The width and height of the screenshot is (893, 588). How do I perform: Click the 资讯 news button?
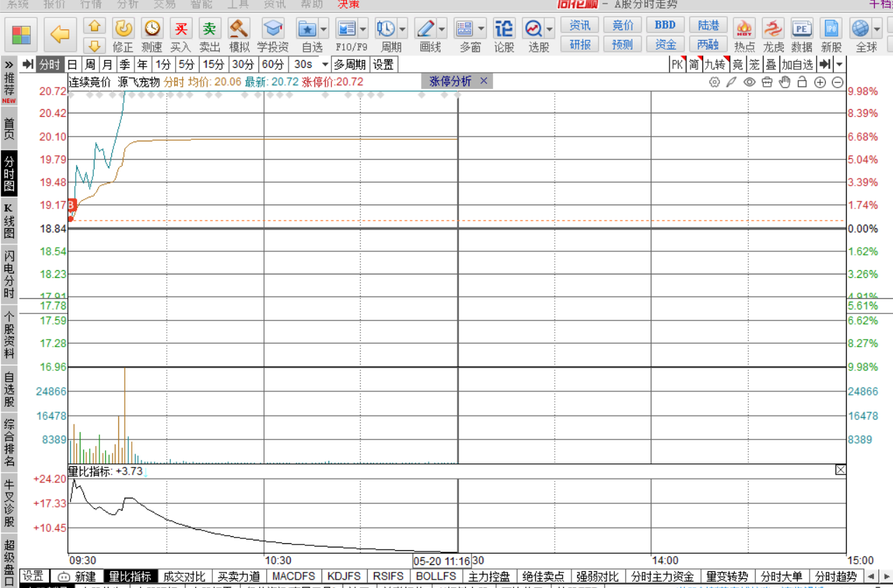pyautogui.click(x=580, y=25)
